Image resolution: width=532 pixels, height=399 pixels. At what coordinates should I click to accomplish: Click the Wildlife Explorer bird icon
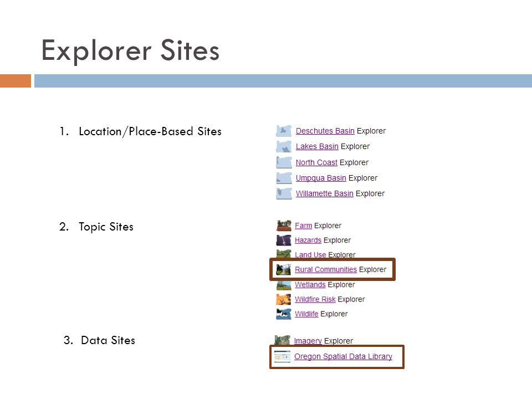tap(284, 314)
